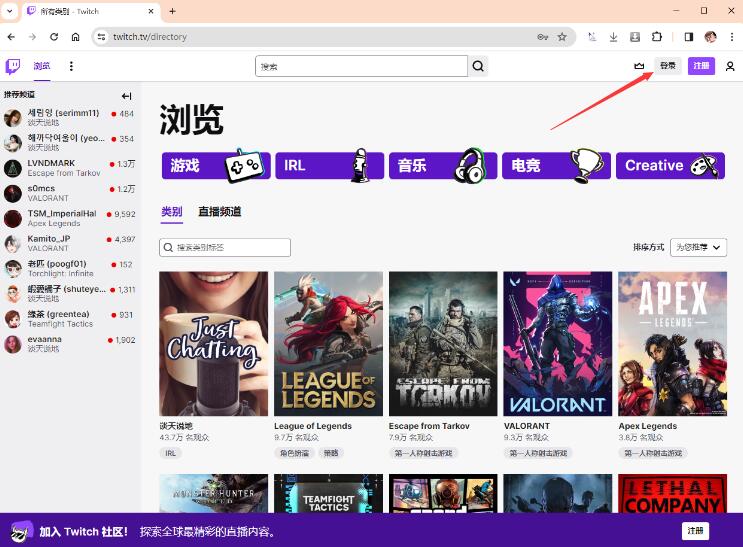The width and height of the screenshot is (743, 547).
Task: Reload the page with refresh icon
Action: 54,36
